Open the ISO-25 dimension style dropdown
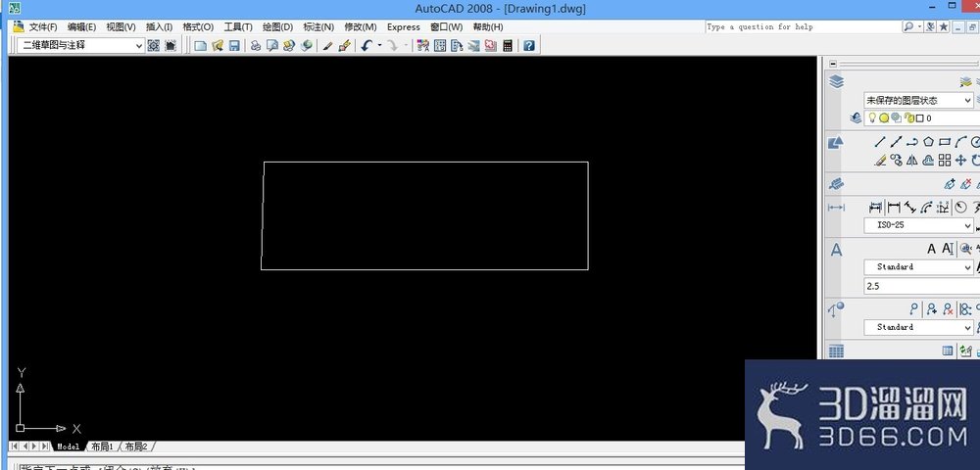 [x=919, y=225]
